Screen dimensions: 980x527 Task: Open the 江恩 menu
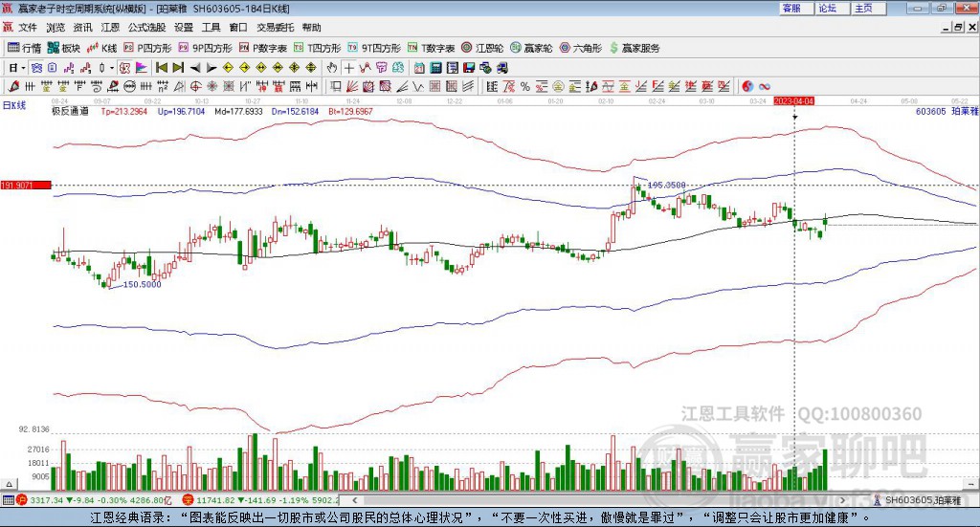tap(110, 28)
